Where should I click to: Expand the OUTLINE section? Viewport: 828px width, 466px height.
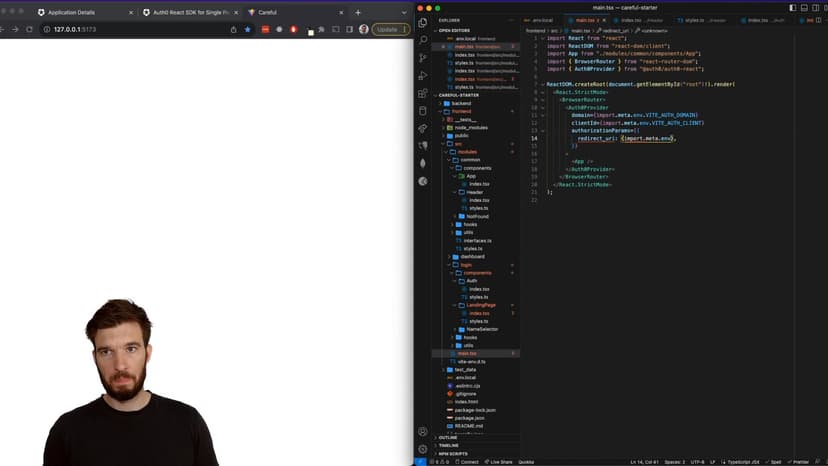click(x=448, y=437)
